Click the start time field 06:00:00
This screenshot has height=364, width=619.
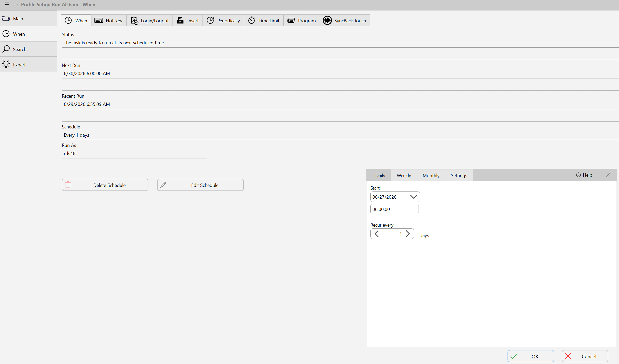394,209
